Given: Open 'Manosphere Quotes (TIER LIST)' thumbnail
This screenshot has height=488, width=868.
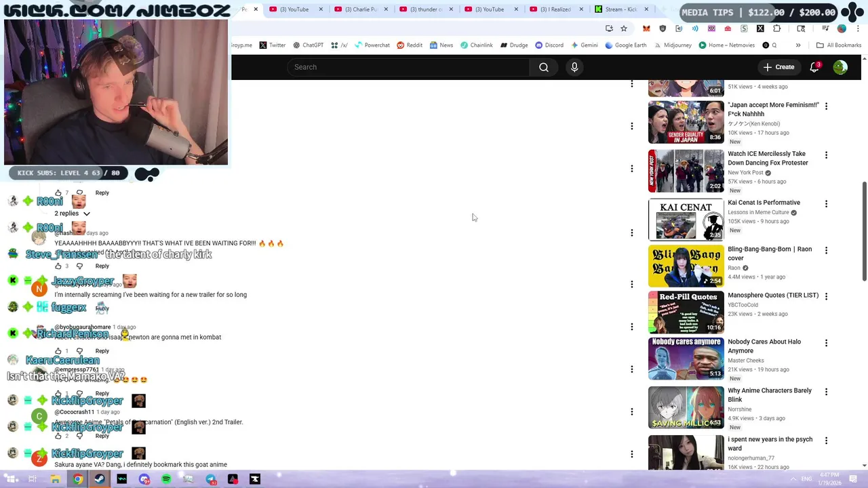Looking at the screenshot, I should (x=686, y=312).
